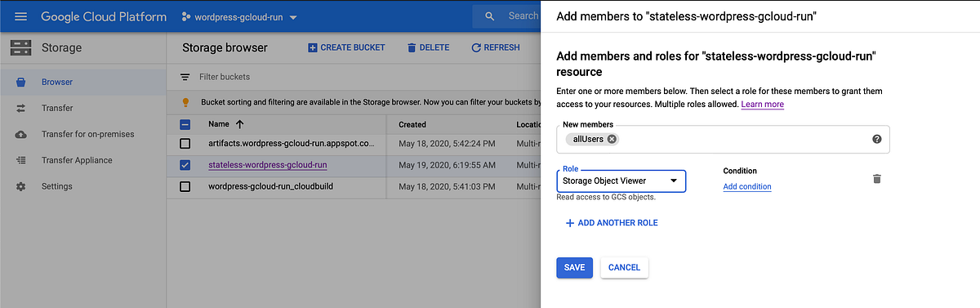The height and width of the screenshot is (308, 980).
Task: Focus the New members input field
Action: coord(723,139)
